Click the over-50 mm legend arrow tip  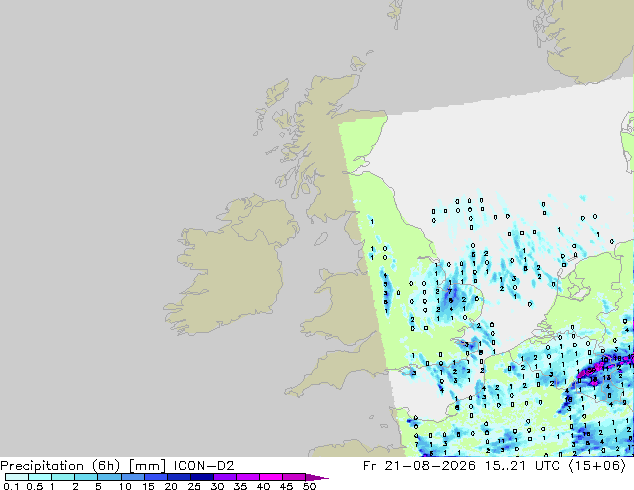pos(317,478)
